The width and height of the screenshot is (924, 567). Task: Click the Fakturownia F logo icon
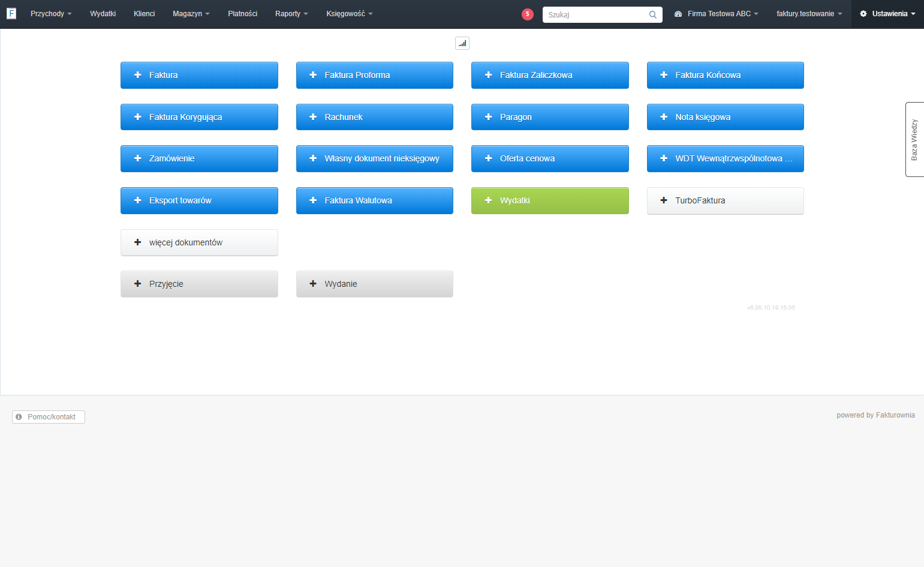(x=11, y=13)
